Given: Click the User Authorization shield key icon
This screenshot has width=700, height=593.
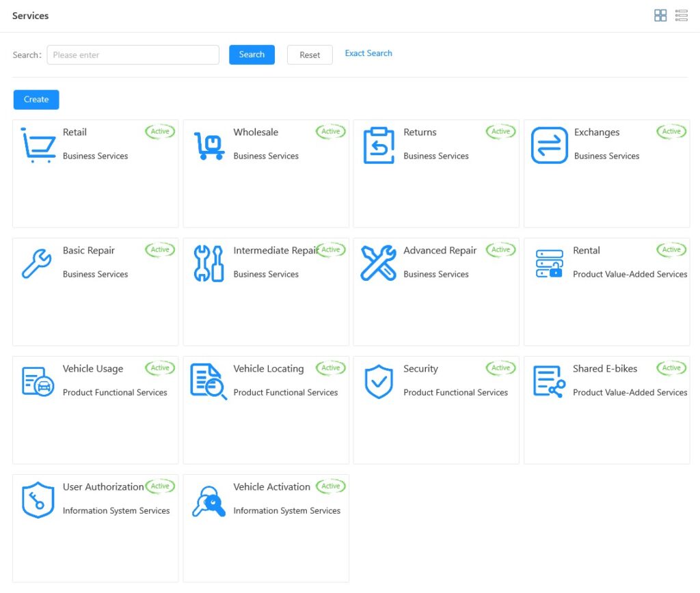Looking at the screenshot, I should click(x=38, y=499).
